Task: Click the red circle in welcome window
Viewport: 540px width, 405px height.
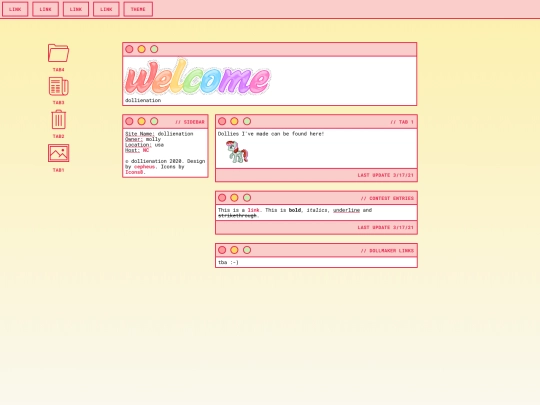Action: tap(129, 49)
